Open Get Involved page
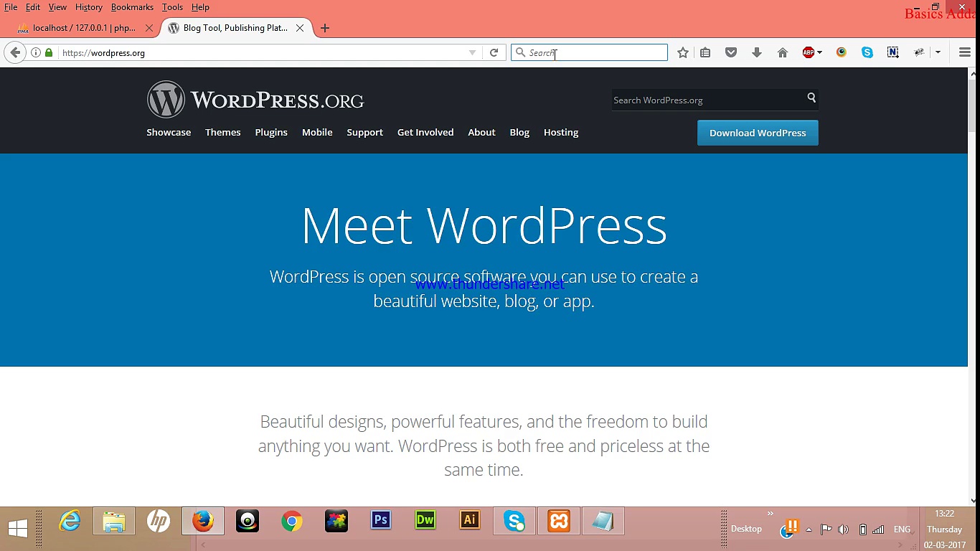The width and height of the screenshot is (980, 551). pyautogui.click(x=425, y=132)
